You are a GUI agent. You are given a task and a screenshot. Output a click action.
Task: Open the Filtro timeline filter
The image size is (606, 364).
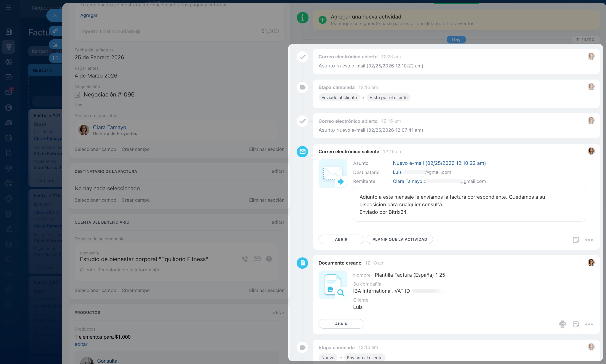pos(585,40)
